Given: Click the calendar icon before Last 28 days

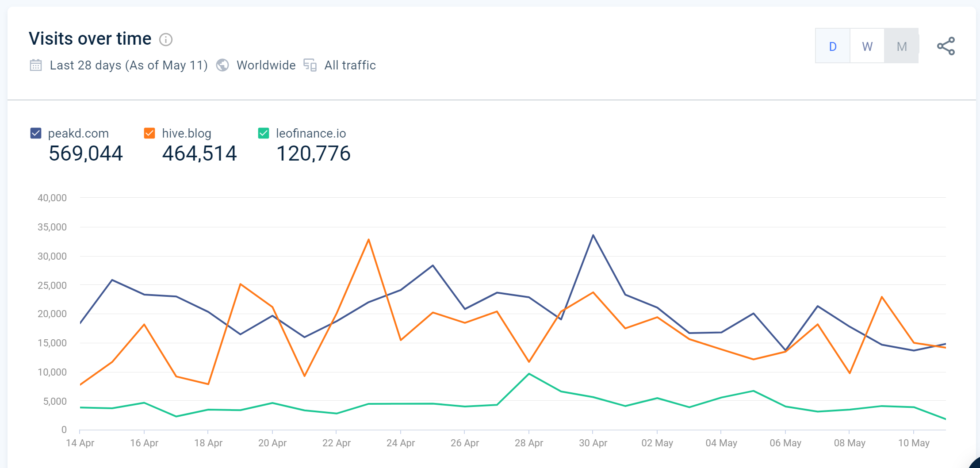Looking at the screenshot, I should [36, 65].
